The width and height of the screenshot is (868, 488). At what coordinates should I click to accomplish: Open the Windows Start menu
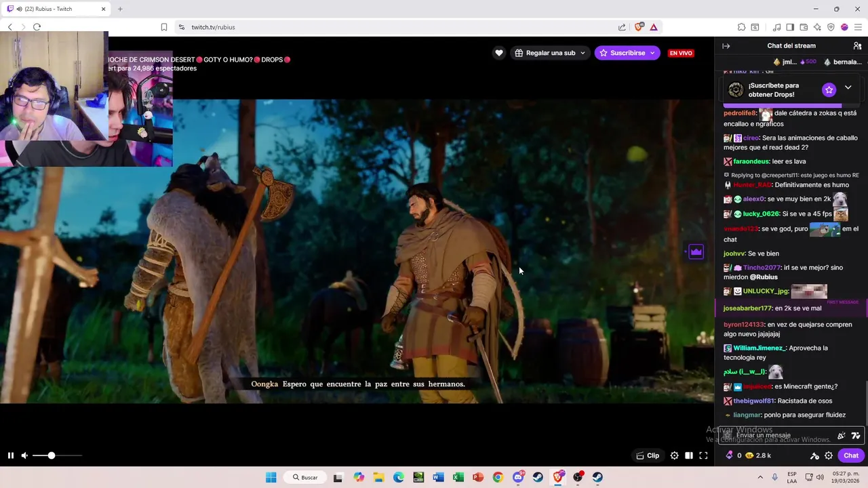tap(271, 477)
